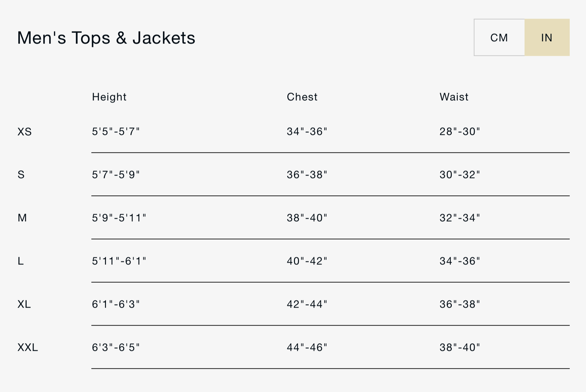
Task: Click the XXL waist value 38"-40"
Action: [460, 347]
